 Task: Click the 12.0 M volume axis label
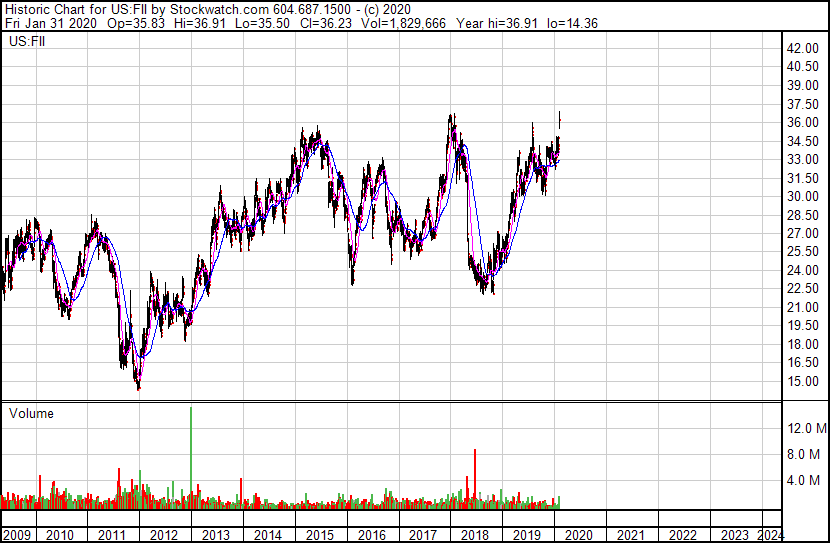click(x=807, y=428)
